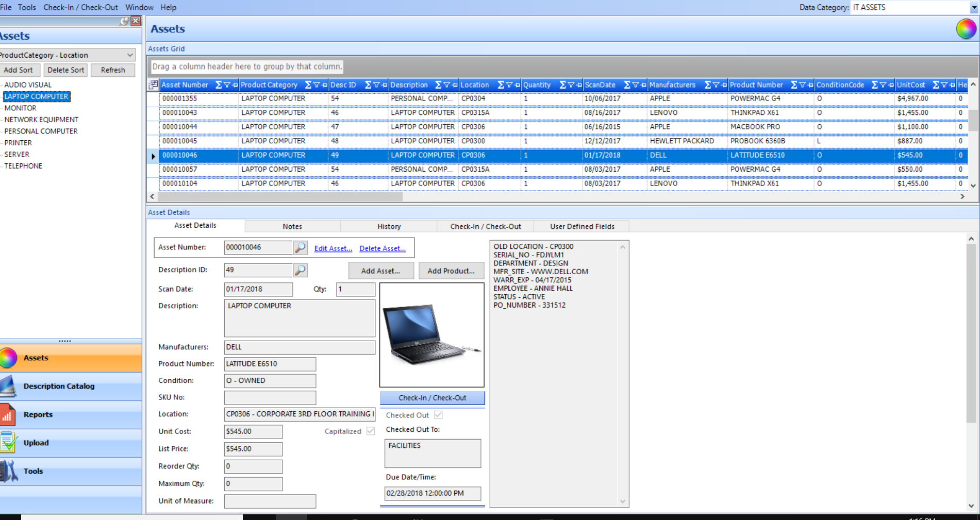This screenshot has height=520, width=980.
Task: Uncheck the Checked Out checkbox
Action: (x=438, y=415)
